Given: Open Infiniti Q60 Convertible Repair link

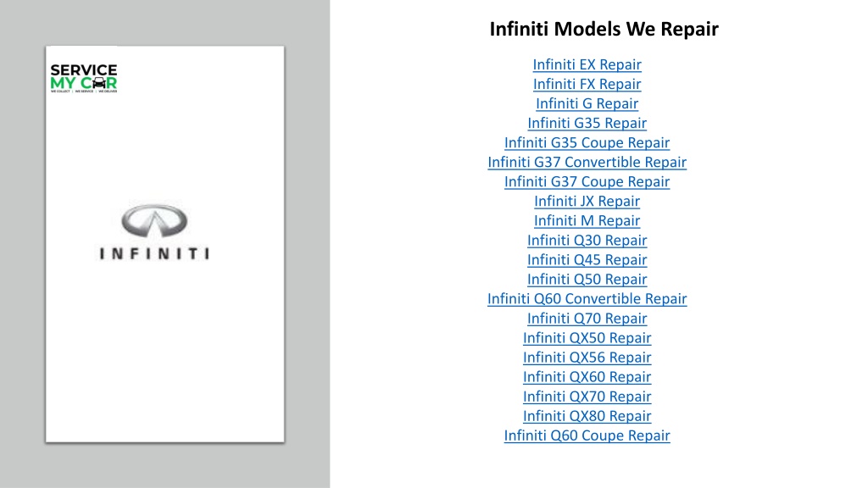Looking at the screenshot, I should pos(587,299).
